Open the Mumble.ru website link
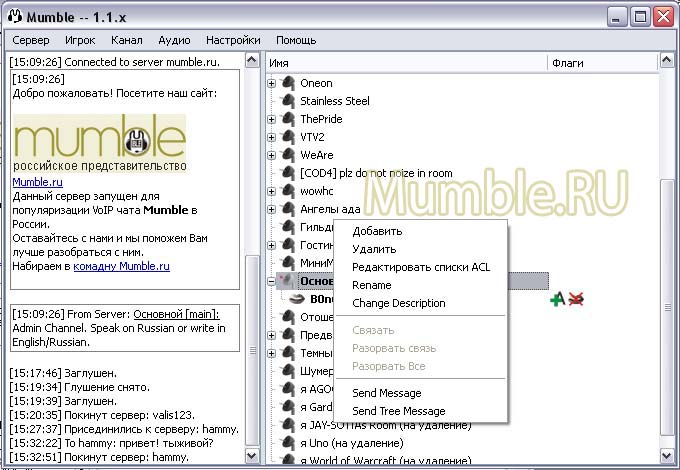Viewport: 680px width, 470px height. 37,182
